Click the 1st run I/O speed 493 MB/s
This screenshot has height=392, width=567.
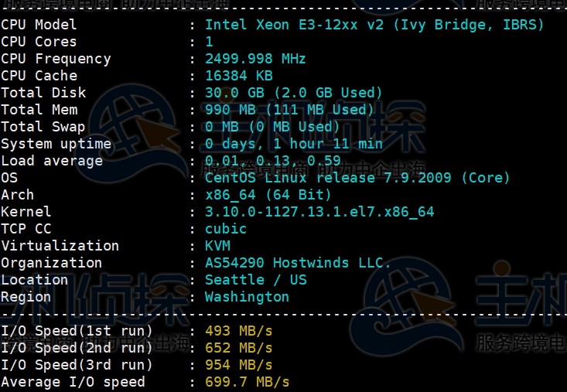tap(238, 331)
